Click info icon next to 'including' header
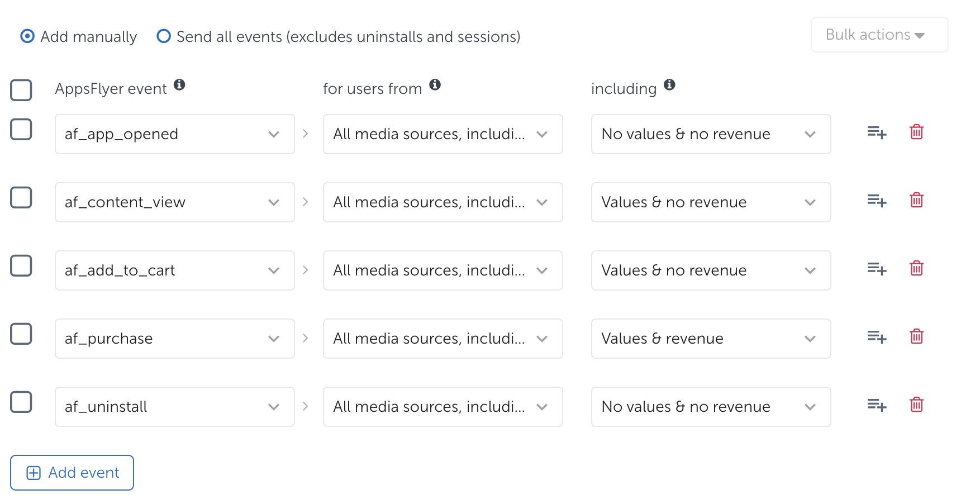 [669, 85]
